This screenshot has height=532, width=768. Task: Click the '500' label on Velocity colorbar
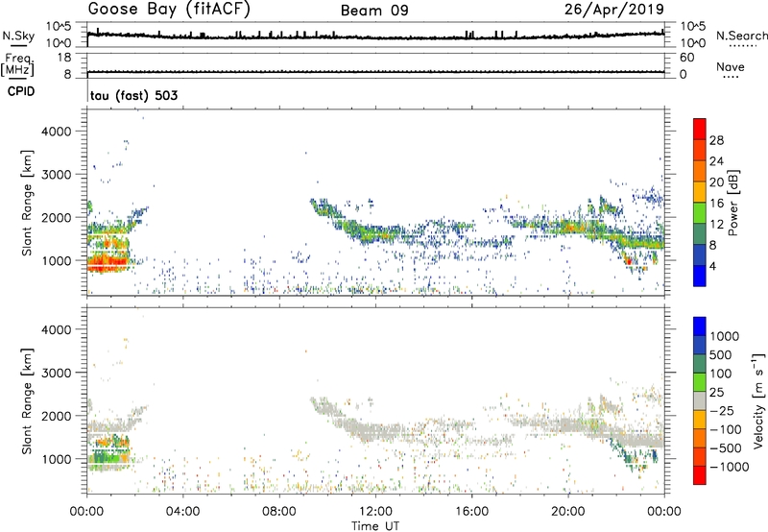click(x=721, y=355)
